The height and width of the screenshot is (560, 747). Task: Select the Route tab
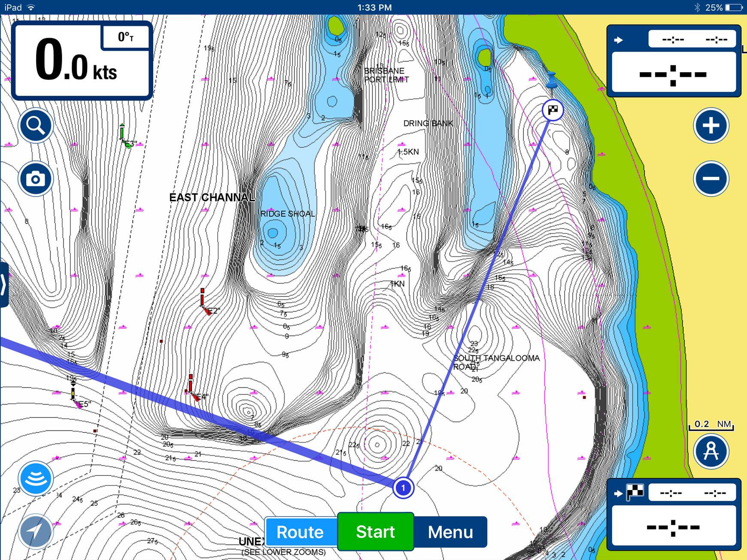click(x=301, y=532)
